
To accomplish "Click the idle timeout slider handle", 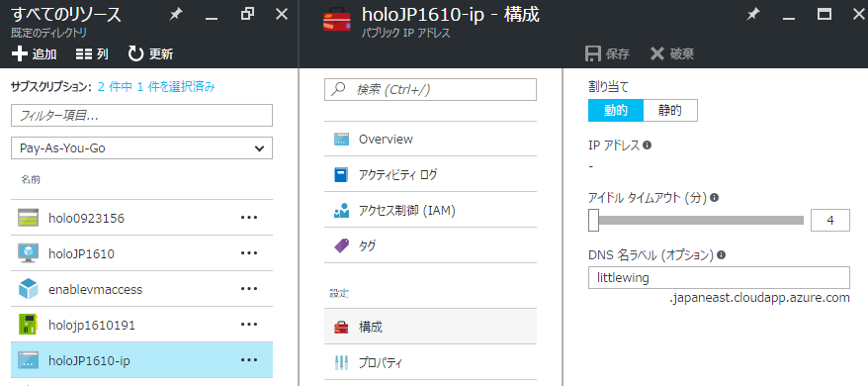I will tap(593, 220).
